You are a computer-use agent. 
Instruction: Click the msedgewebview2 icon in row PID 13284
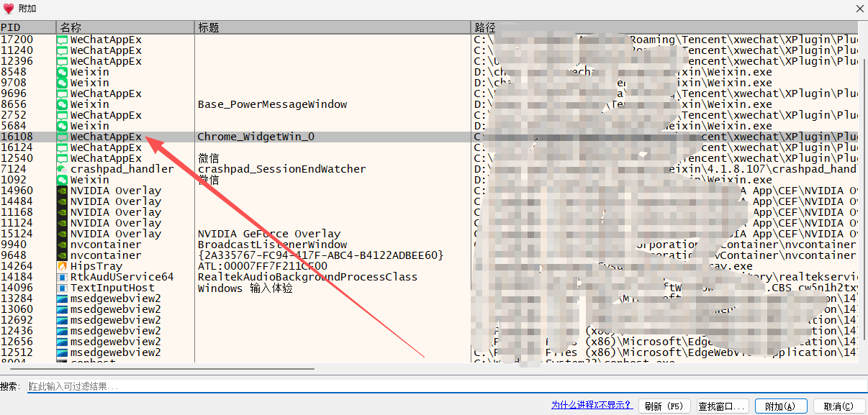point(63,298)
